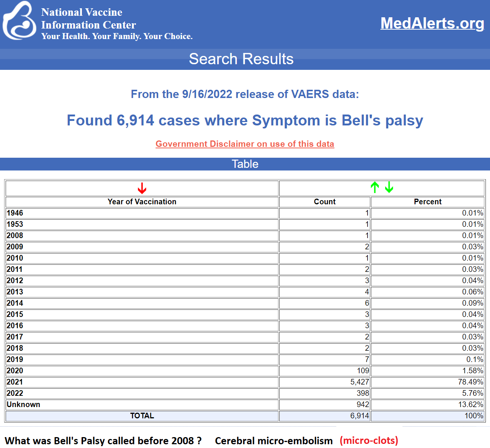Sort by Year of Vaccination using red arrow
Image resolution: width=490 pixels, height=448 pixels.
pyautogui.click(x=142, y=188)
